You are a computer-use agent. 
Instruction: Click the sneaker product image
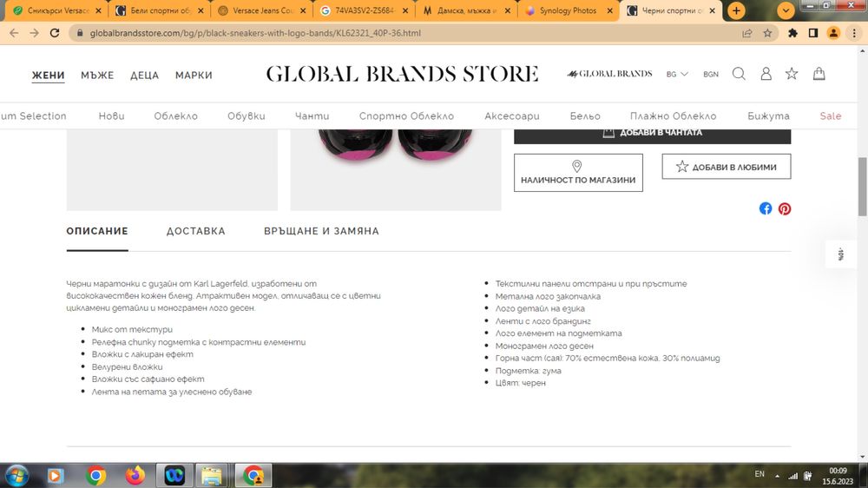395,169
